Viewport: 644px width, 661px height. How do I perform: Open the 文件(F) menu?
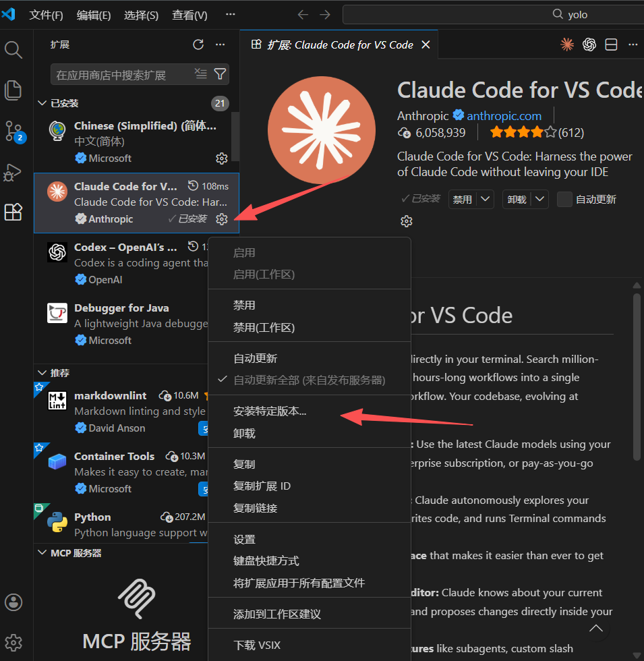coord(46,15)
